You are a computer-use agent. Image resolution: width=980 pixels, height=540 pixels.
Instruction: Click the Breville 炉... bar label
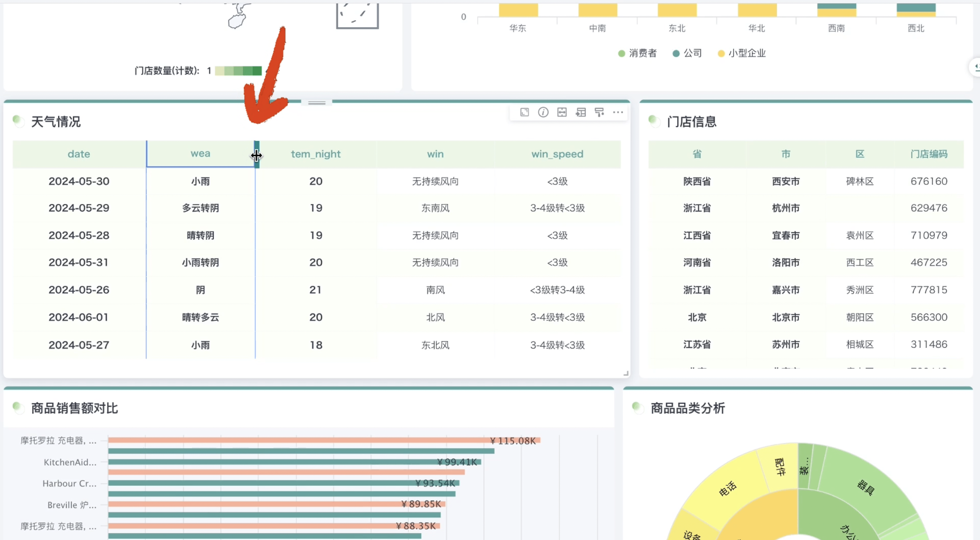(72, 505)
